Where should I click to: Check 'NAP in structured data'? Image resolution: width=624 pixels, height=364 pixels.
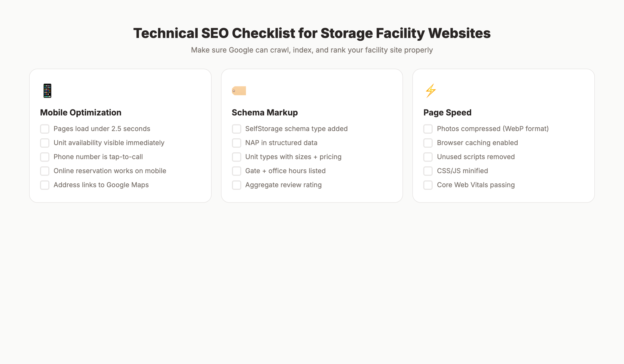[x=236, y=143]
